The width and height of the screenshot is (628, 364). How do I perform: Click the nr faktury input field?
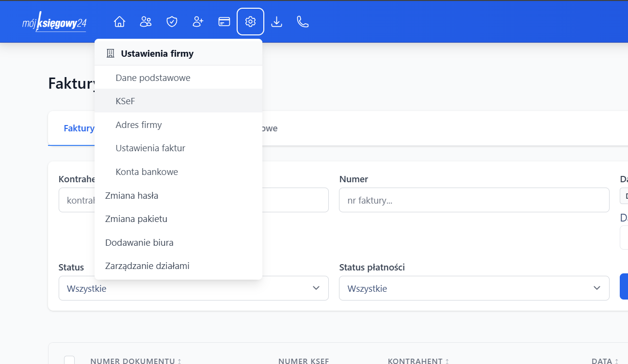(474, 200)
